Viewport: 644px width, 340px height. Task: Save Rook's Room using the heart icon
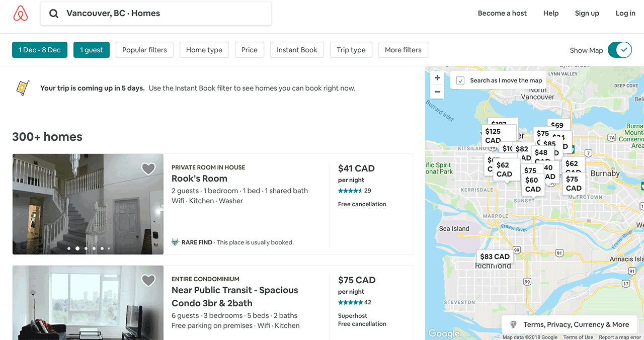point(148,167)
